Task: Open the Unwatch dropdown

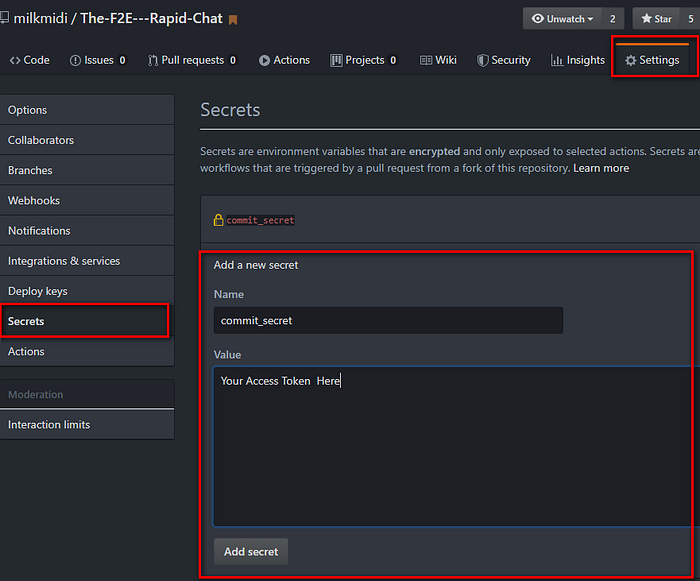Action: click(x=562, y=19)
